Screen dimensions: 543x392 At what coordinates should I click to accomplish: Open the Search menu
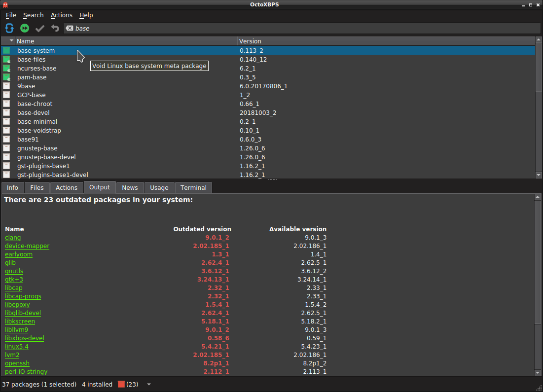[x=33, y=15]
